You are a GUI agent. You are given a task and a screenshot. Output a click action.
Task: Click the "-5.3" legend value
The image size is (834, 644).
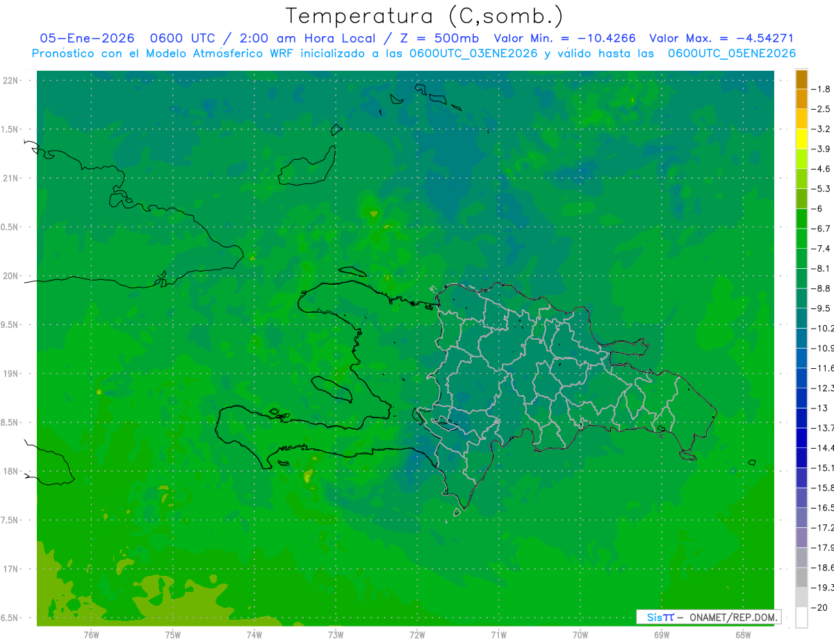click(821, 189)
